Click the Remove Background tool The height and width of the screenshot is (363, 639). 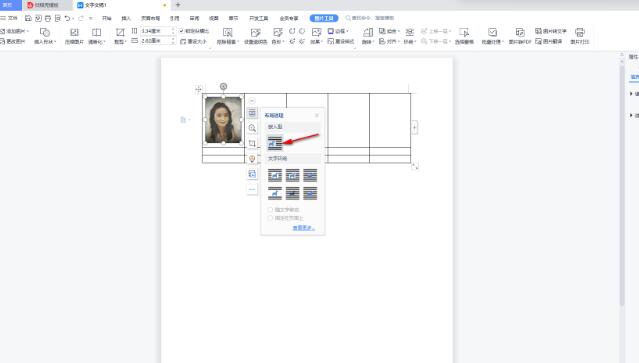click(x=227, y=36)
